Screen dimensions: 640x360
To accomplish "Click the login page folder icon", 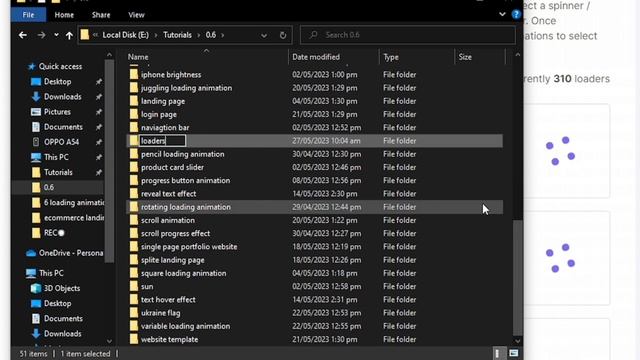I will pyautogui.click(x=134, y=114).
